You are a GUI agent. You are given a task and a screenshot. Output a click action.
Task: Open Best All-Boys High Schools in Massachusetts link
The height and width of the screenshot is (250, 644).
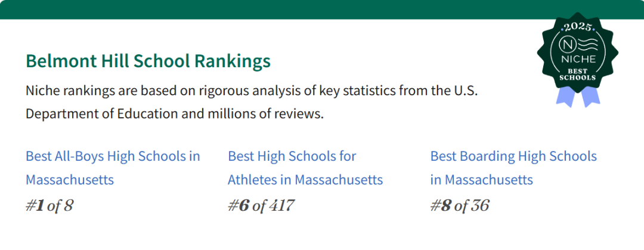click(x=113, y=168)
